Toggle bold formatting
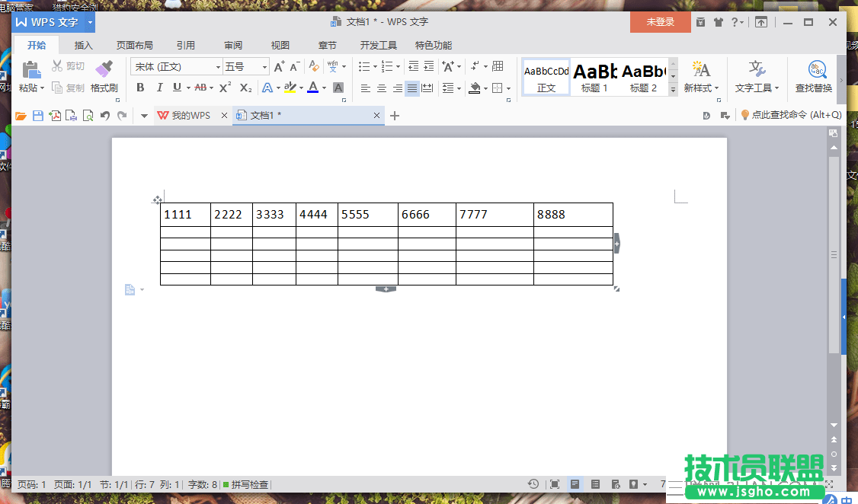858x504 pixels. [140, 88]
